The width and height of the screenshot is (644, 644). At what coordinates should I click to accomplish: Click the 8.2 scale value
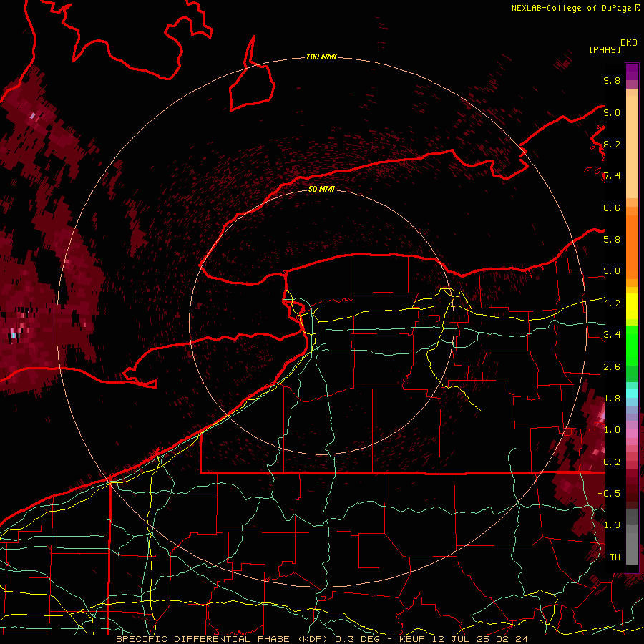(612, 144)
